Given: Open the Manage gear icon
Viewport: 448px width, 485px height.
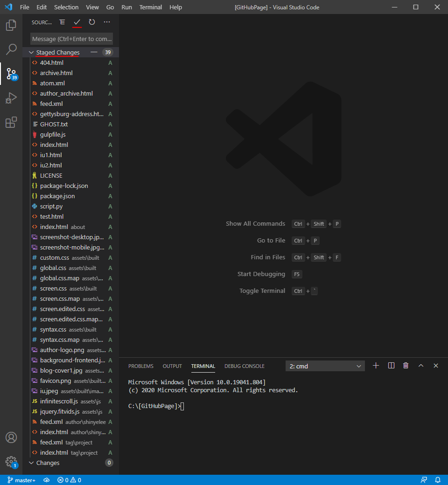Looking at the screenshot, I should coord(11,462).
